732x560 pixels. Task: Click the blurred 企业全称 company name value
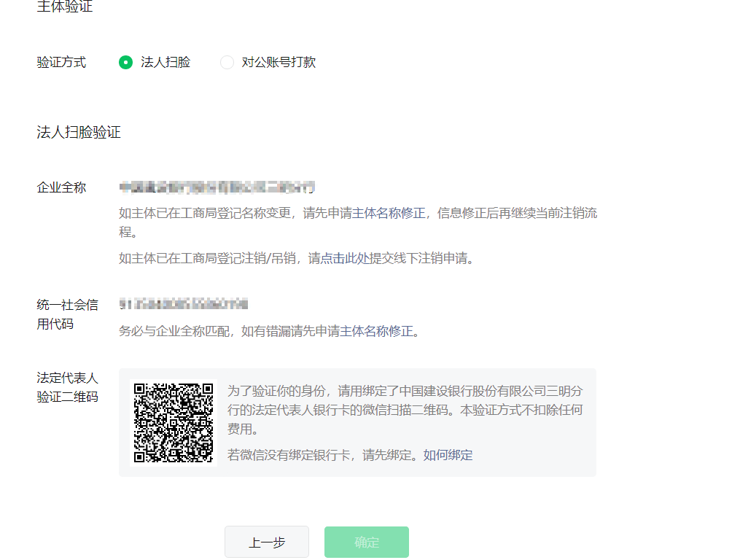pyautogui.click(x=217, y=187)
